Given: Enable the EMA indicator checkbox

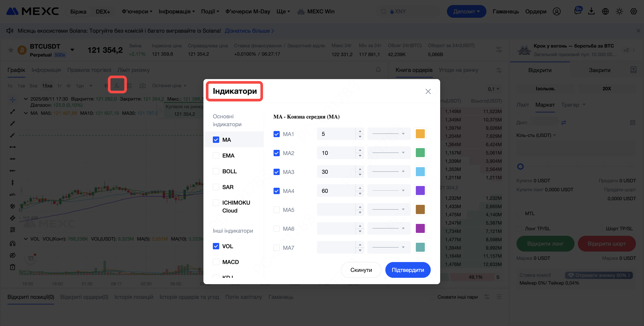Looking at the screenshot, I should click(216, 155).
